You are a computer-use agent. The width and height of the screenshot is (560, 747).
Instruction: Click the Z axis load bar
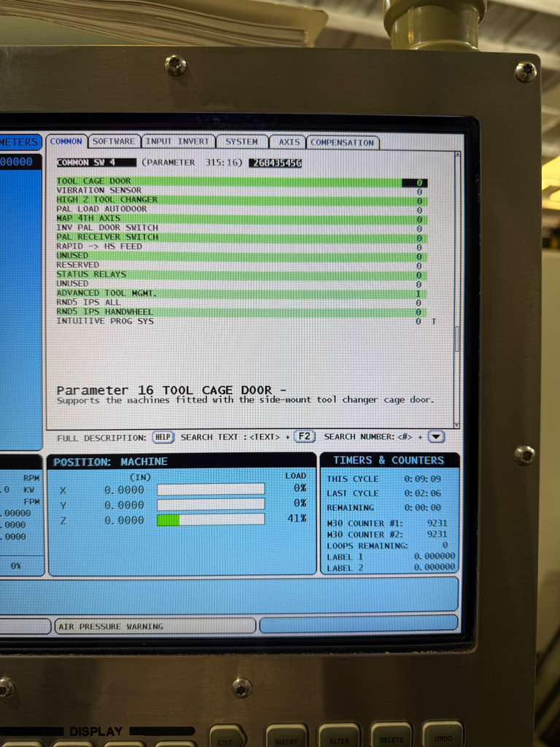[211, 519]
